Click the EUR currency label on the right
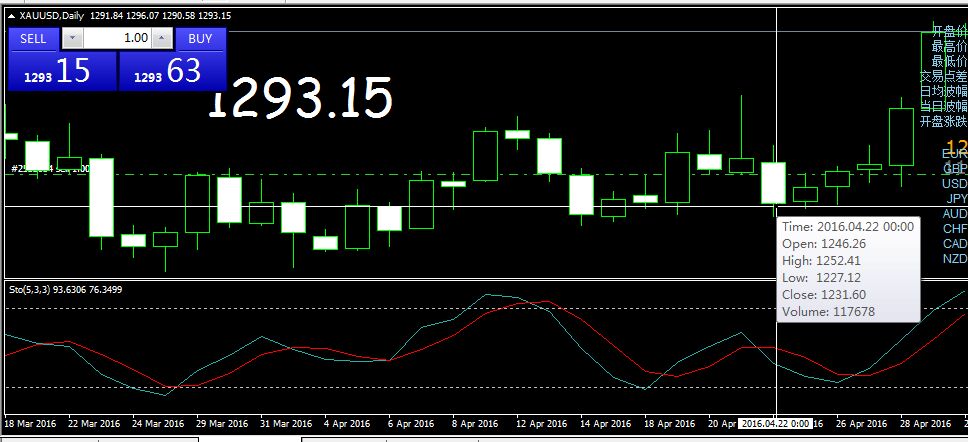The height and width of the screenshot is (442, 968). coord(954,154)
